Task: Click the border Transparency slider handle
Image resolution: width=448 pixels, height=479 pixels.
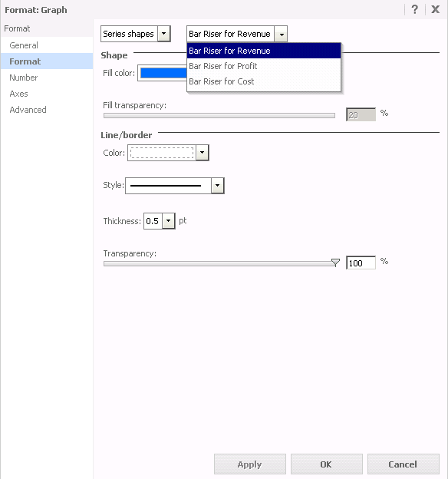Action: point(335,263)
